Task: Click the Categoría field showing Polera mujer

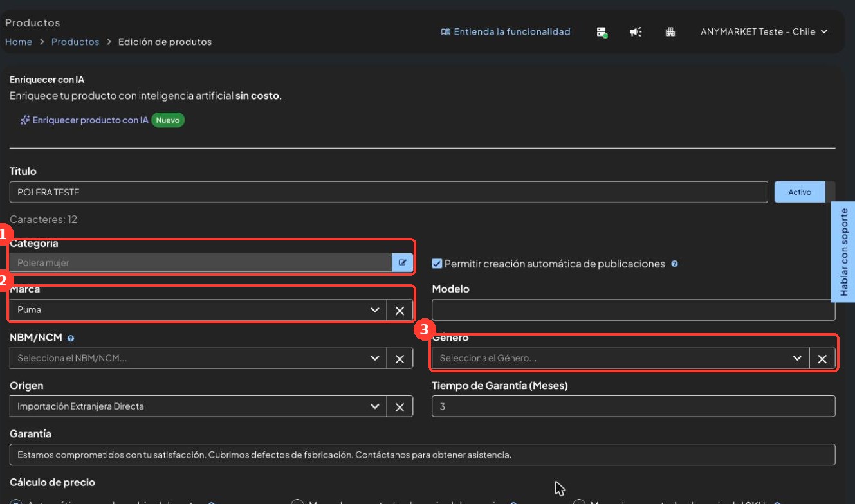Action: click(201, 262)
